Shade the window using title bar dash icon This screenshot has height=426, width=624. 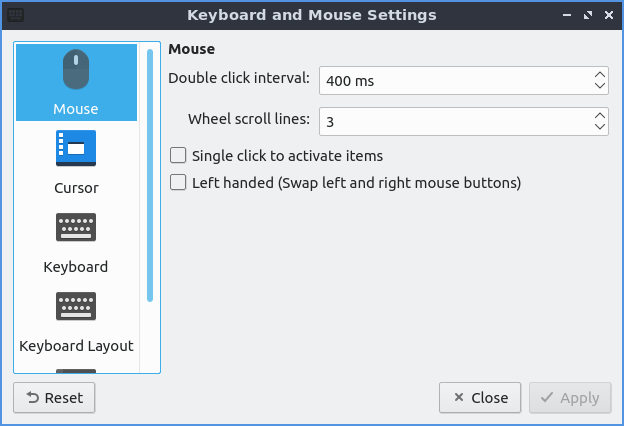567,16
